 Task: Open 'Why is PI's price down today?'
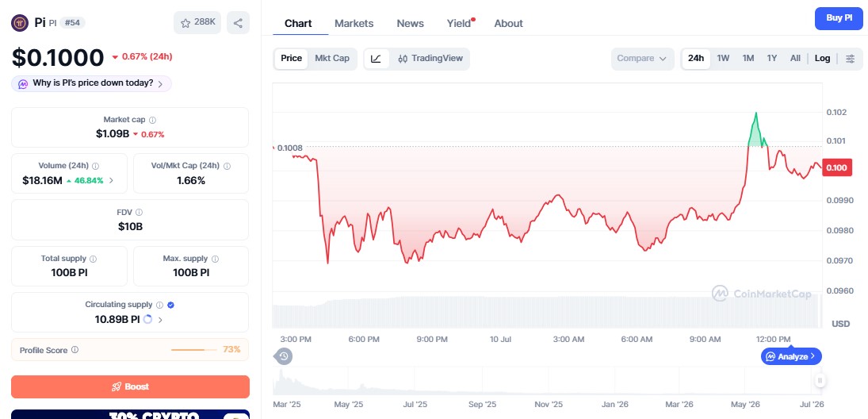point(91,83)
